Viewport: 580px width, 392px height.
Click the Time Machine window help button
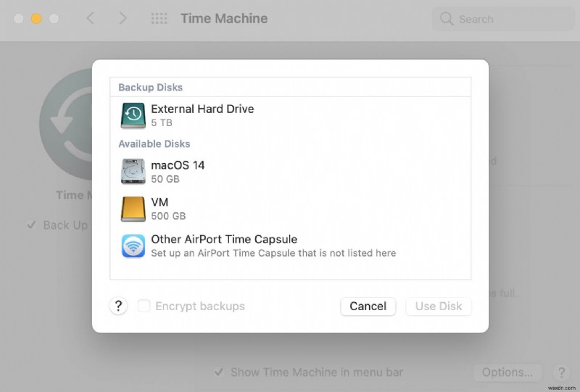561,372
